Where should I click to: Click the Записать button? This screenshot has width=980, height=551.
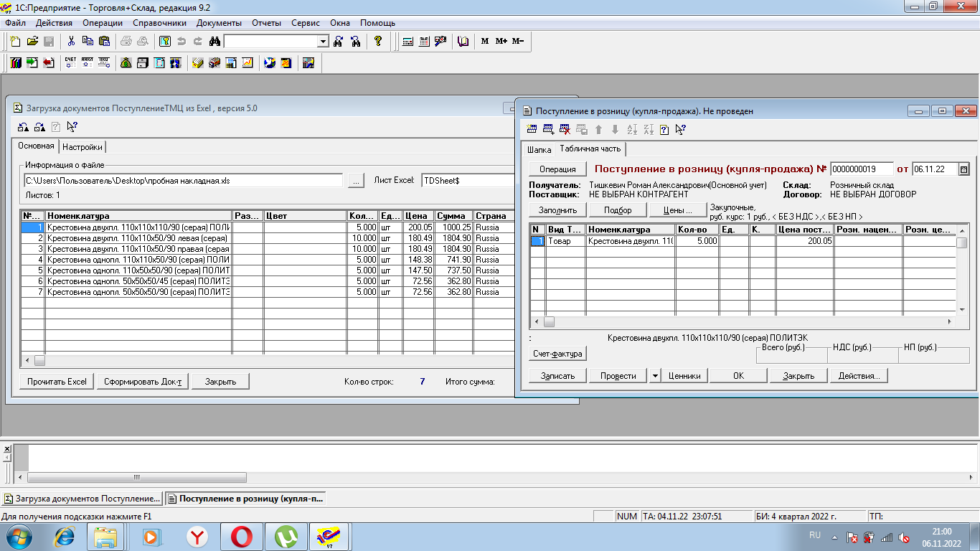coord(557,376)
